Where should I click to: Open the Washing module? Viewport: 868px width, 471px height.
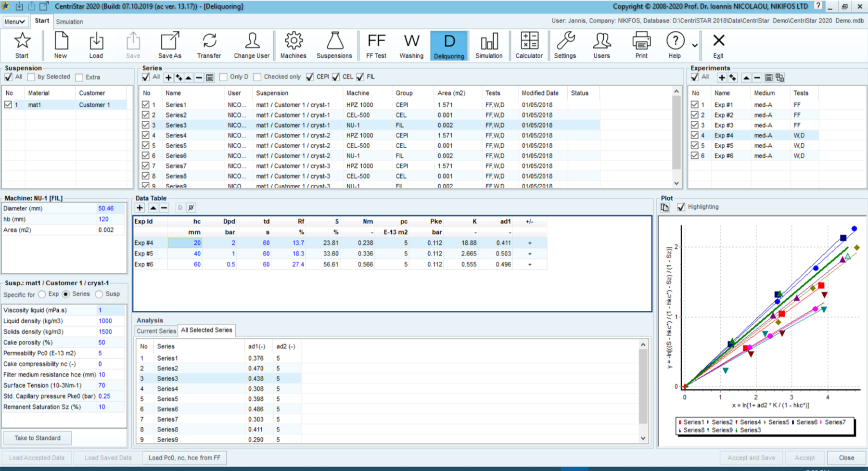point(411,46)
